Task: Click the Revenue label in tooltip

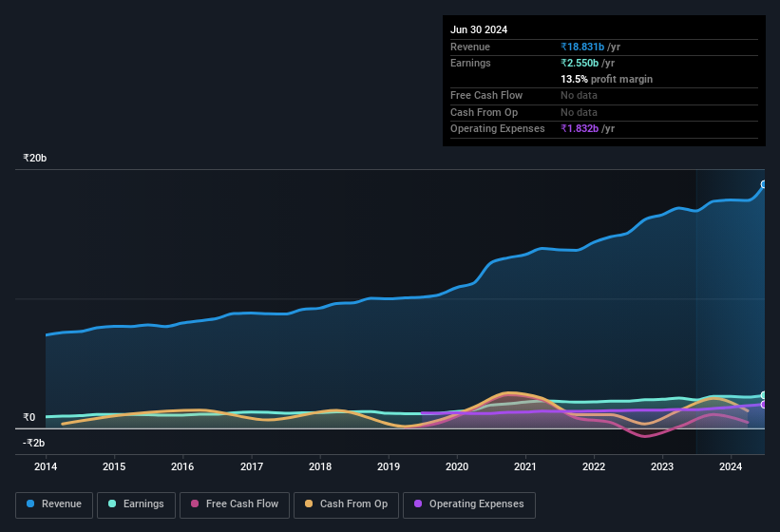Action: point(470,47)
